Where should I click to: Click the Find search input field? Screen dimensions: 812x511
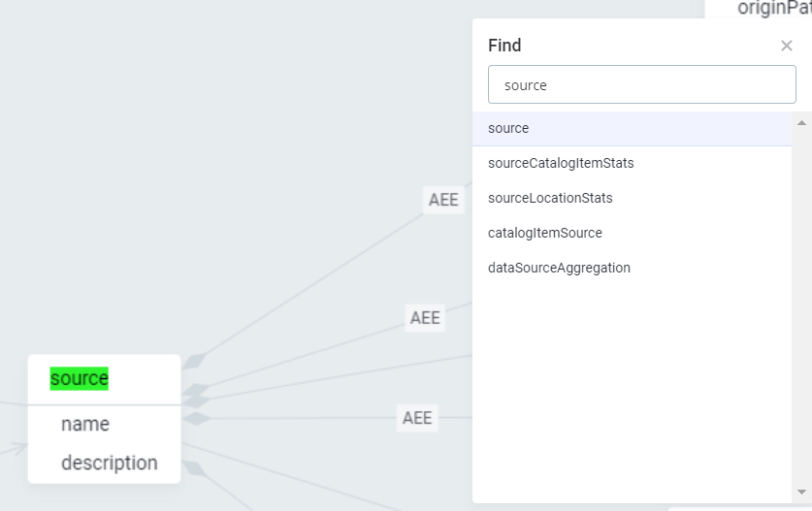641,85
